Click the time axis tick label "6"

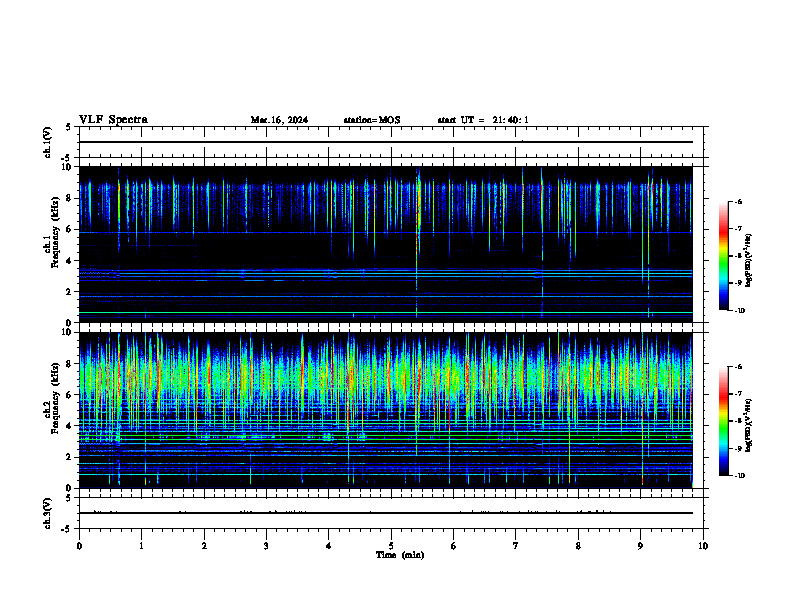click(454, 546)
